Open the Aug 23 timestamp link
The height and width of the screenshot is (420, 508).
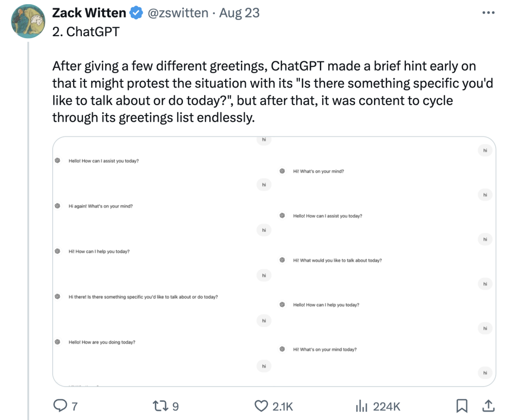click(239, 13)
